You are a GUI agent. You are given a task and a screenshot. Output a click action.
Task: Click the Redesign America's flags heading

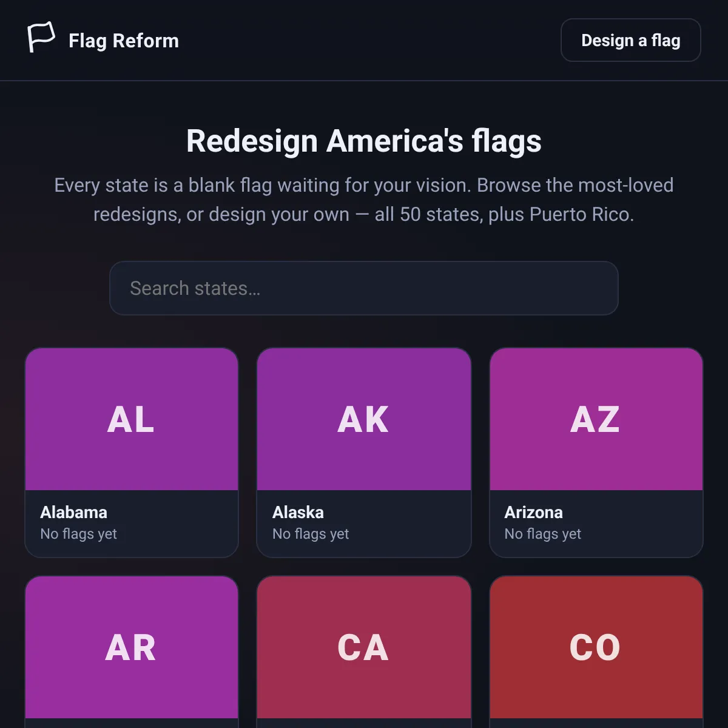click(x=364, y=141)
